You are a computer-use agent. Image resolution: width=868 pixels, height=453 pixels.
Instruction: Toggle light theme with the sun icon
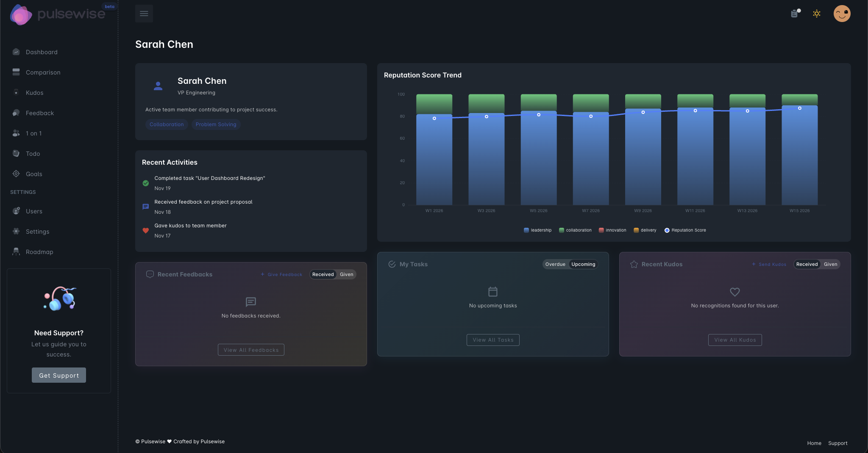pyautogui.click(x=817, y=14)
